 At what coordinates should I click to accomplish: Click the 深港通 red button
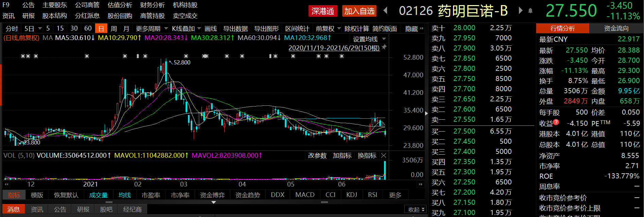click(323, 11)
